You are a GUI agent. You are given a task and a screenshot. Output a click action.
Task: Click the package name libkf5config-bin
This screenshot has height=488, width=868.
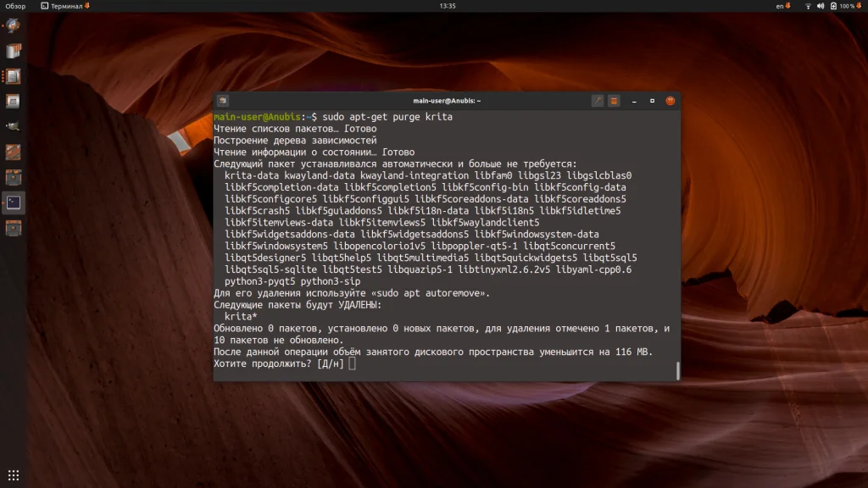pyautogui.click(x=485, y=187)
